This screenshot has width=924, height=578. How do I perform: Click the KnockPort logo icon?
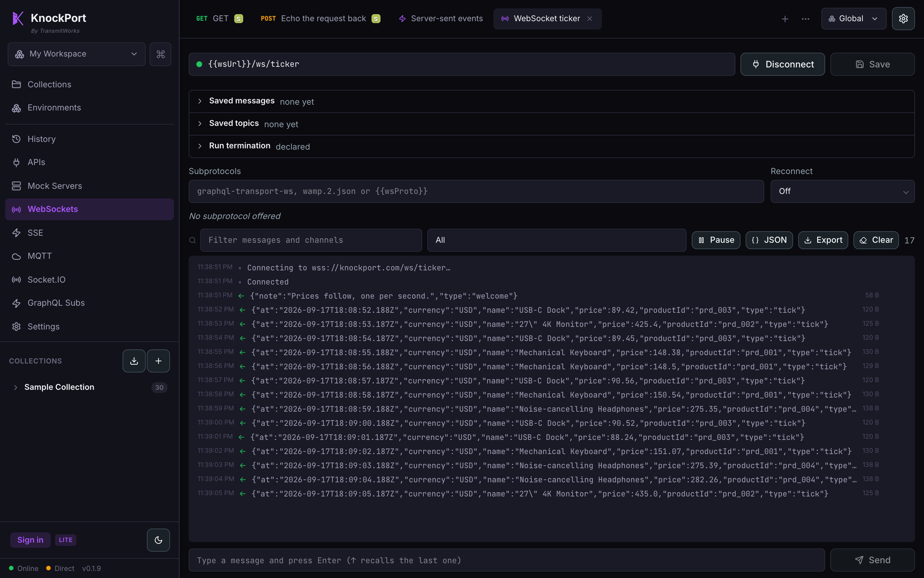click(x=18, y=18)
